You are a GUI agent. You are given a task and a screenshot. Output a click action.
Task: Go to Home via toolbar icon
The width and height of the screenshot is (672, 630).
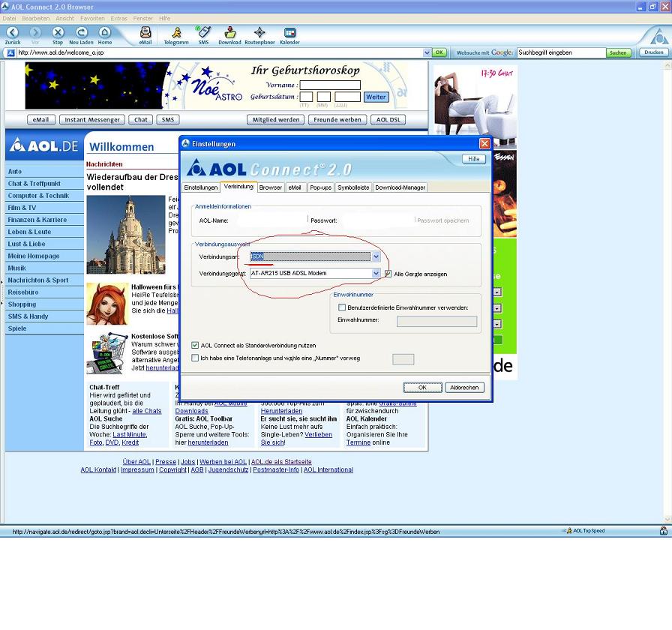coord(105,32)
